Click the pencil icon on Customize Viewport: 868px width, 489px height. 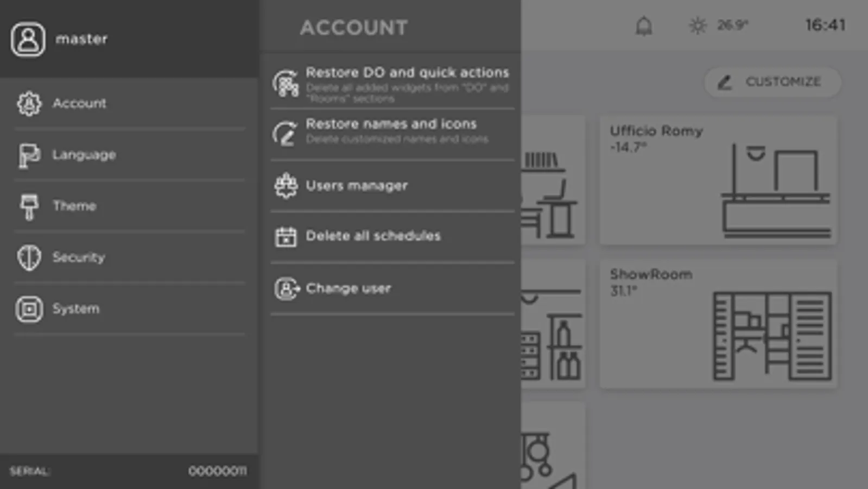pos(725,82)
